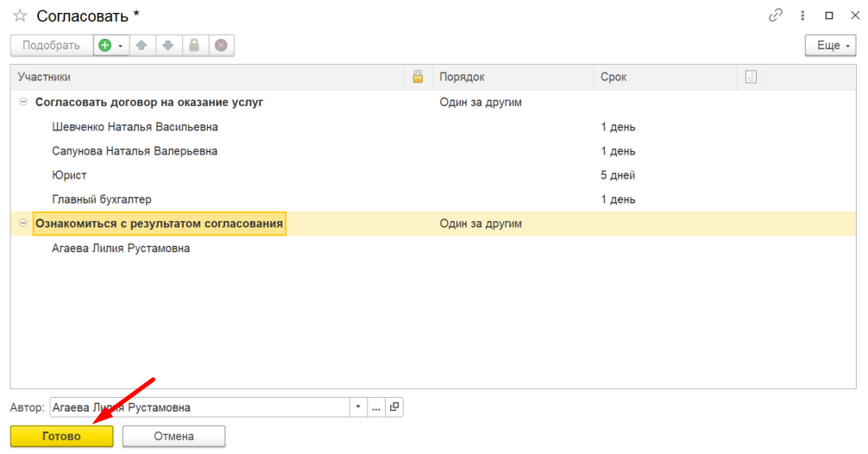868x454 pixels.
Task: Click the Подобрать button
Action: (x=52, y=46)
